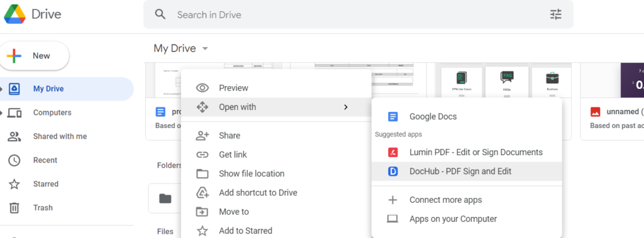The width and height of the screenshot is (644, 238).
Task: Open with Google Docs
Action: (466, 117)
